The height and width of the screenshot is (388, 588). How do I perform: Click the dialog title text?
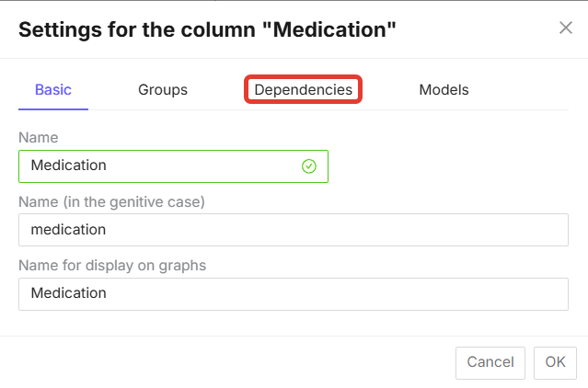pyautogui.click(x=207, y=29)
